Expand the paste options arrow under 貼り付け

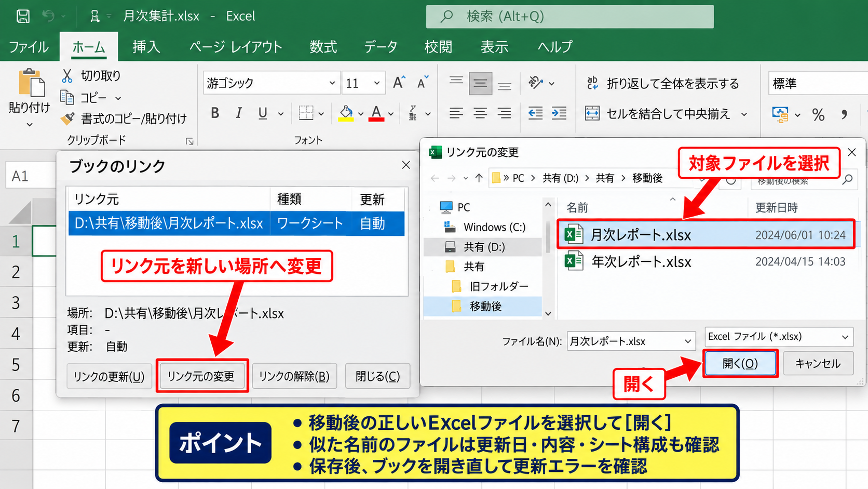[30, 125]
